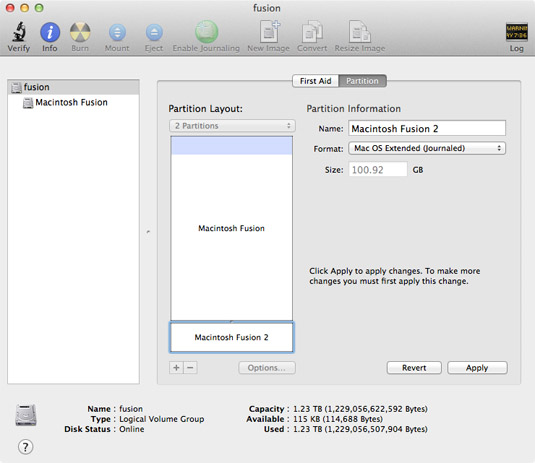535x463 pixels.
Task: Click the partition divider resize handle
Action: click(232, 321)
